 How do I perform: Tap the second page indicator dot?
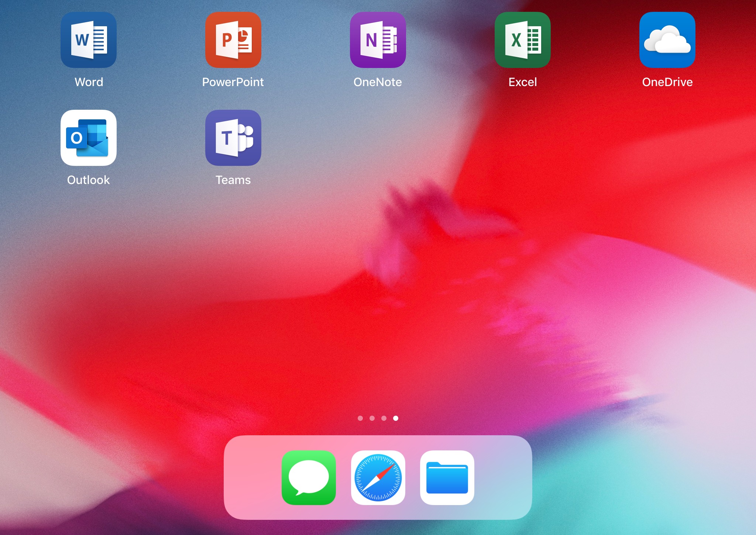(x=372, y=419)
